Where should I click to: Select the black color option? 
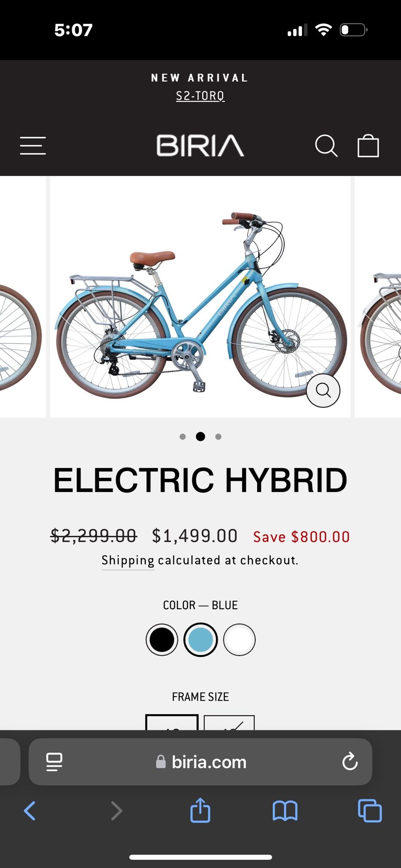162,639
